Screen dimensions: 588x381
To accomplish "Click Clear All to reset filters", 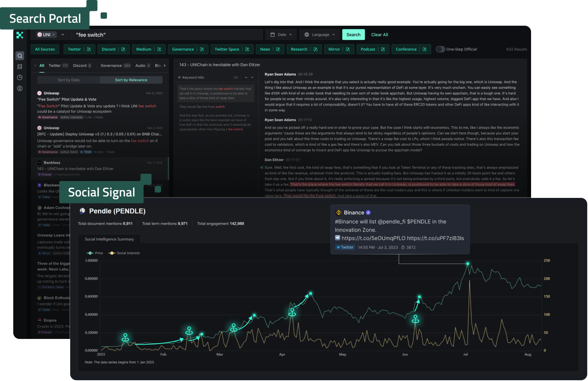I will 379,35.
